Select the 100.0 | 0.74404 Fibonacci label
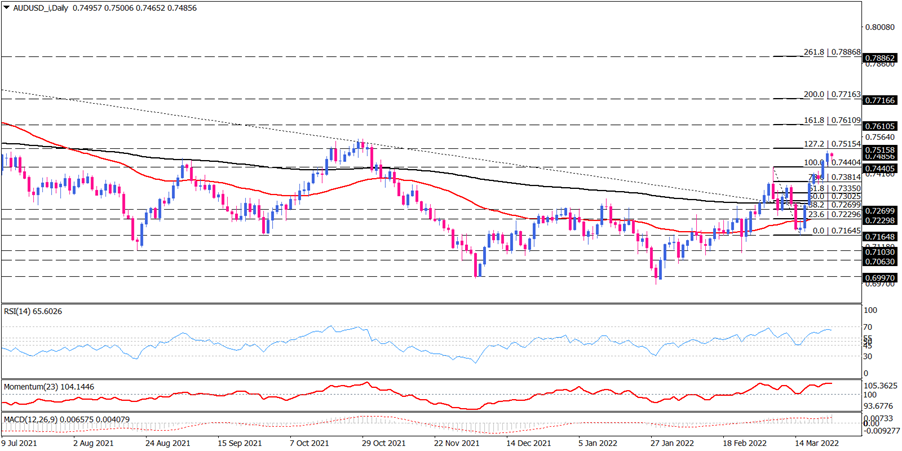The width and height of the screenshot is (902, 451). (x=832, y=163)
